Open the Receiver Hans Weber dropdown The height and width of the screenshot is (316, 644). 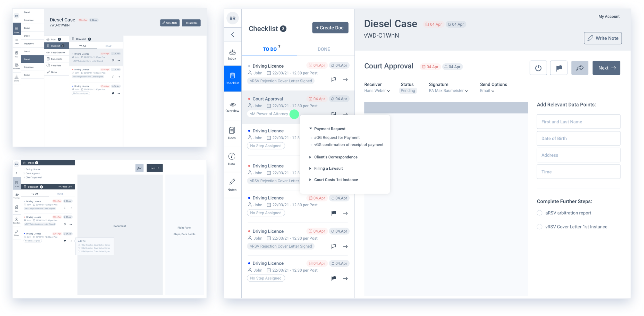click(377, 91)
